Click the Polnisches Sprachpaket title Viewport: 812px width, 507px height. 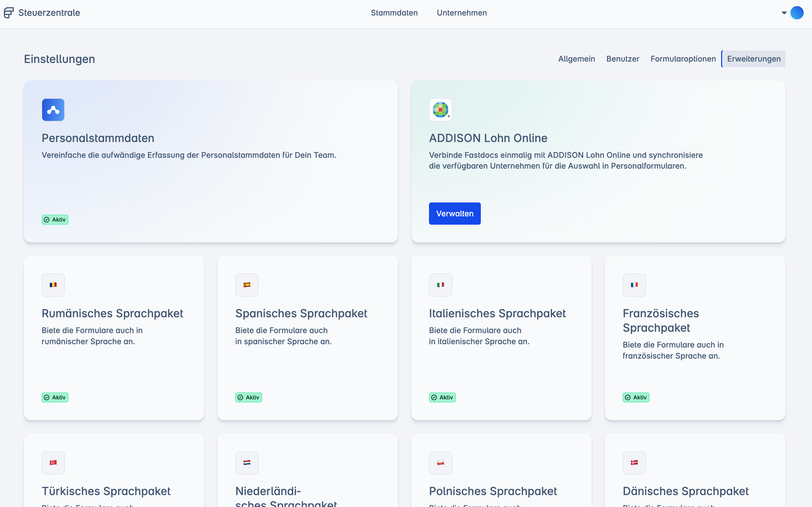[493, 491]
